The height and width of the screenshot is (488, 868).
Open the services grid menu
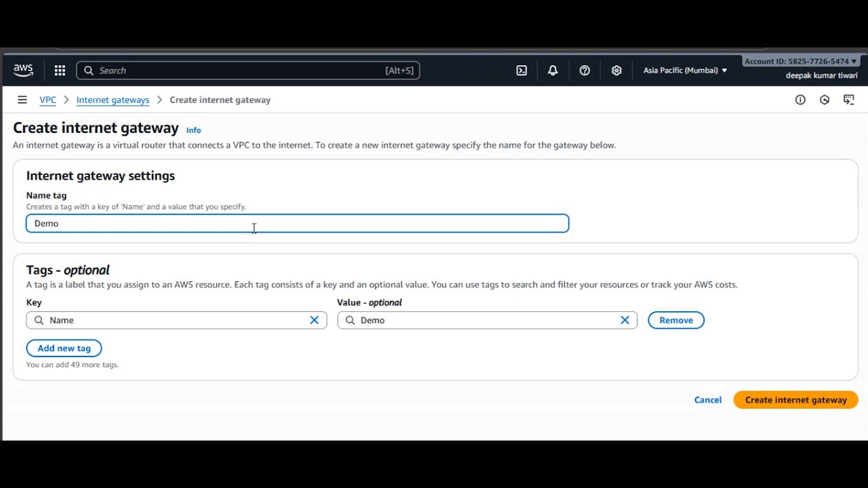pyautogui.click(x=60, y=70)
